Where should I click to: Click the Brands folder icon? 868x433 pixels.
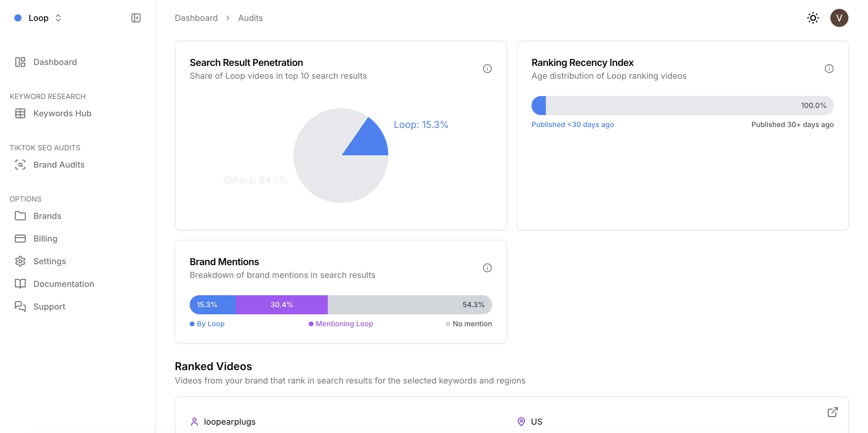coord(20,216)
